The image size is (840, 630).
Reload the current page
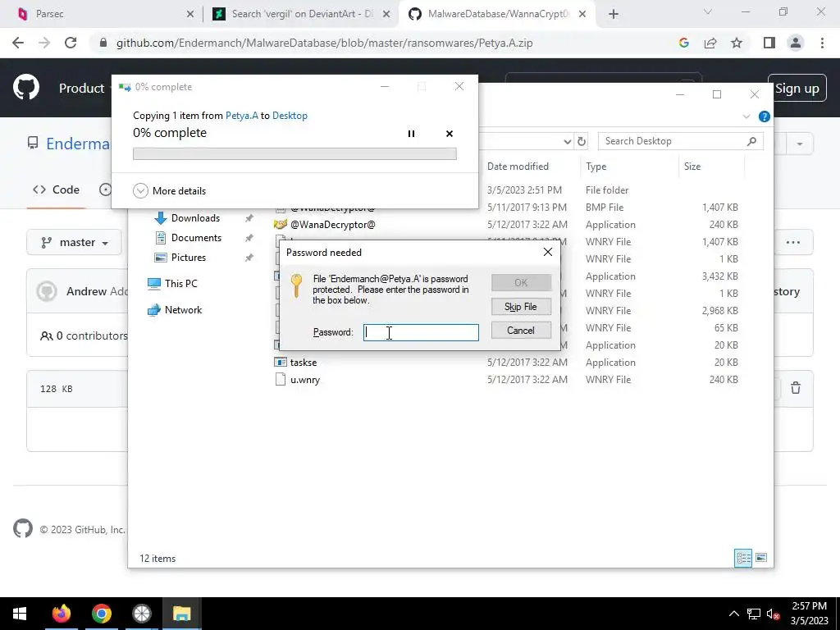pos(71,43)
